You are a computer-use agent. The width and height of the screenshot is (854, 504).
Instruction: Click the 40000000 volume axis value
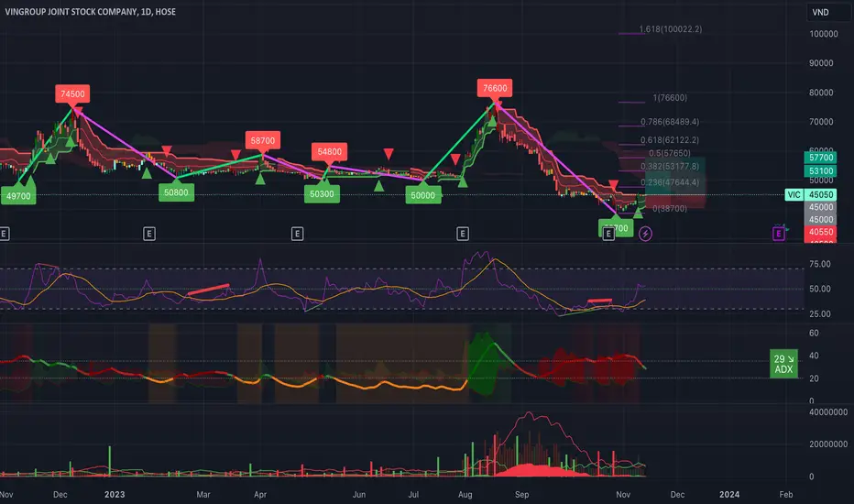(x=827, y=412)
